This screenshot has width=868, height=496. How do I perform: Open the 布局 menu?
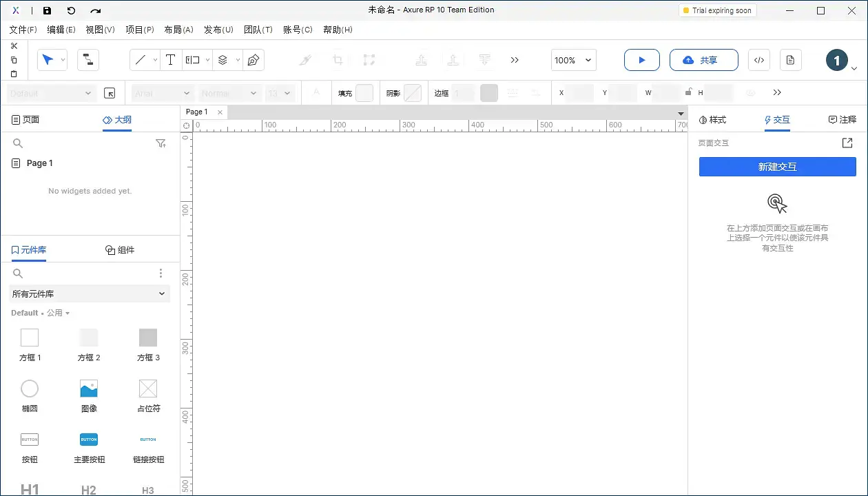tap(178, 30)
